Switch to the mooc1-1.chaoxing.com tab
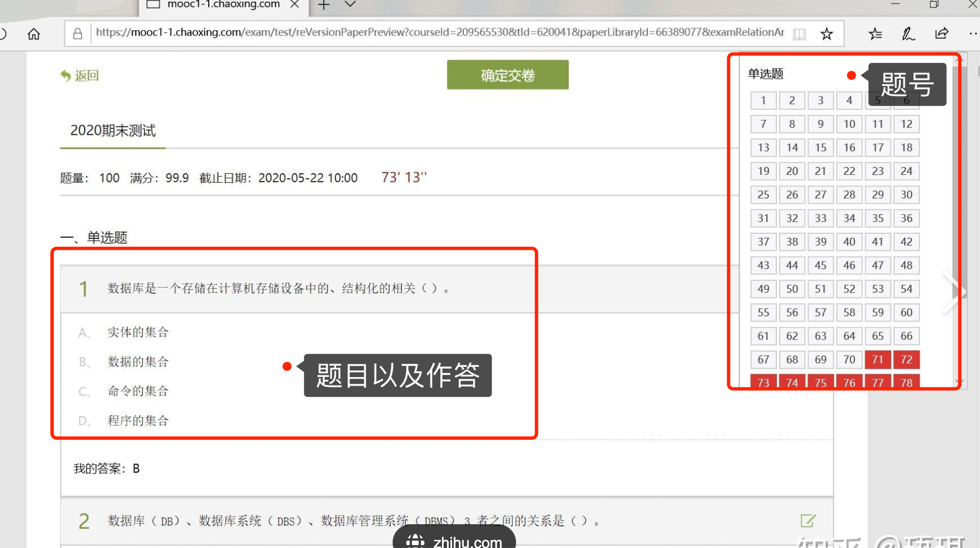 (223, 5)
